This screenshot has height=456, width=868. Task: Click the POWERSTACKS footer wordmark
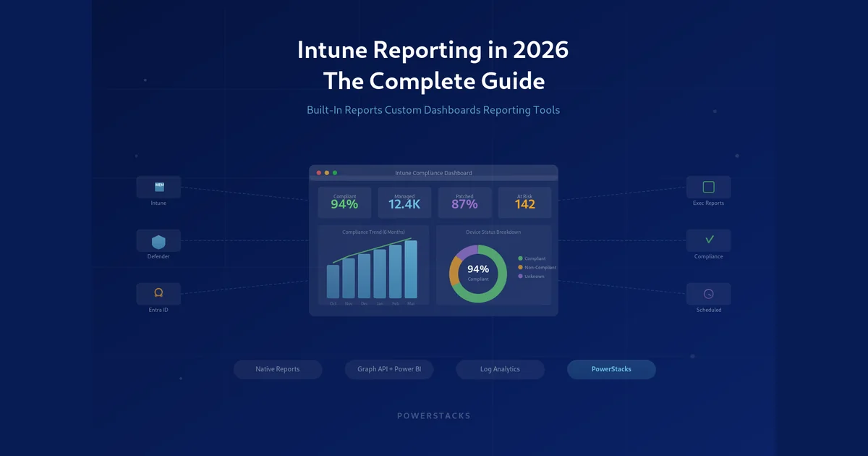click(434, 415)
